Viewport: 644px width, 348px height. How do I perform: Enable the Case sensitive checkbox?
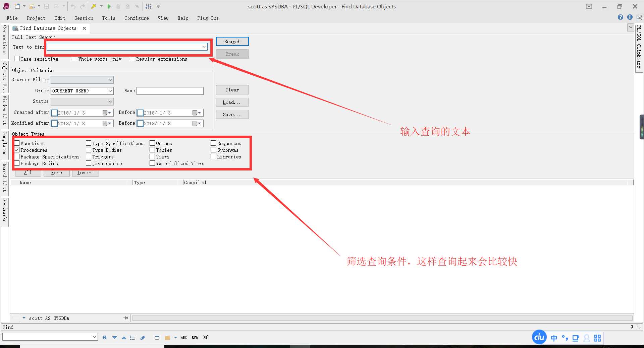tap(17, 59)
